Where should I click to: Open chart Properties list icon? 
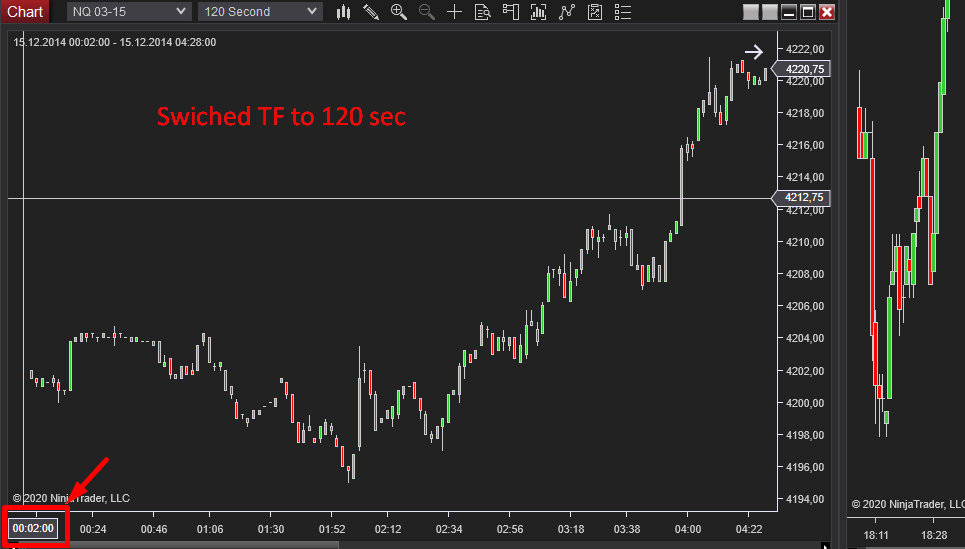623,12
